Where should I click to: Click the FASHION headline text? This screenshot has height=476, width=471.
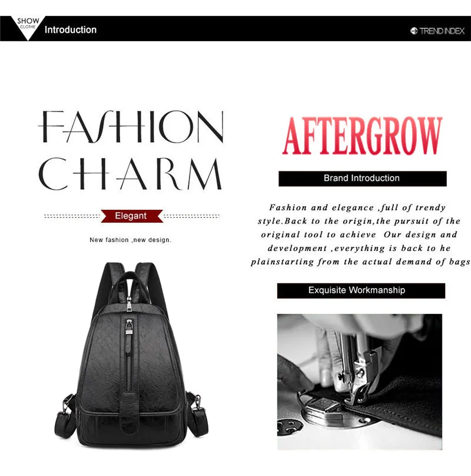pos(131,127)
